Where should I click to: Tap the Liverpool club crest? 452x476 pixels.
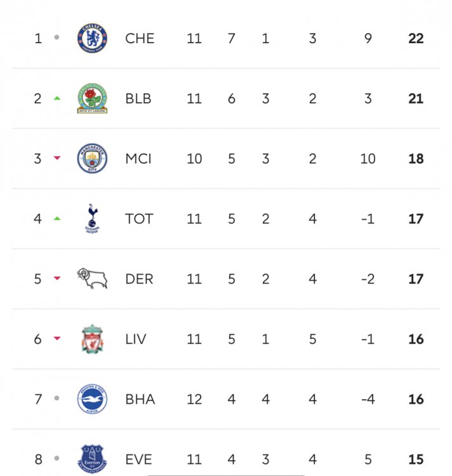click(x=92, y=339)
